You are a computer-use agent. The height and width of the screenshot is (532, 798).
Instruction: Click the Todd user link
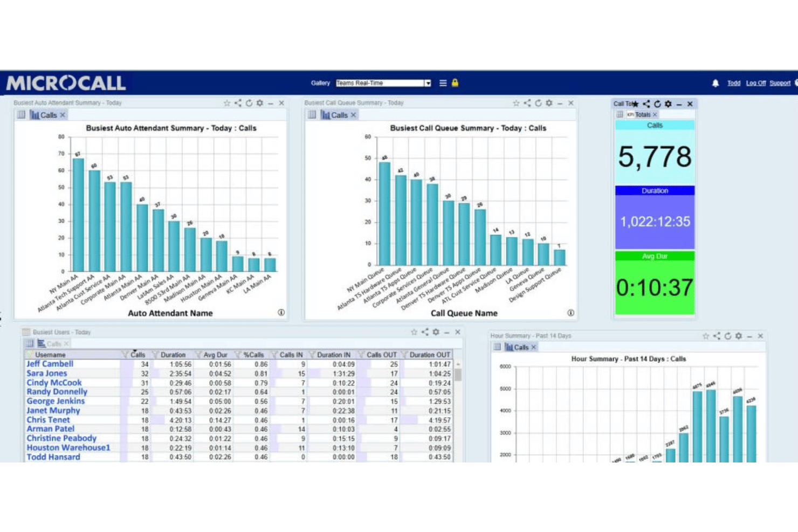[x=733, y=83]
